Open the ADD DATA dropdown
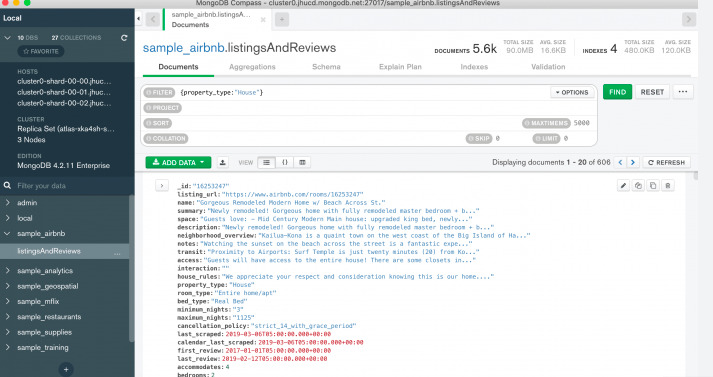This screenshot has width=713, height=377. [x=178, y=162]
